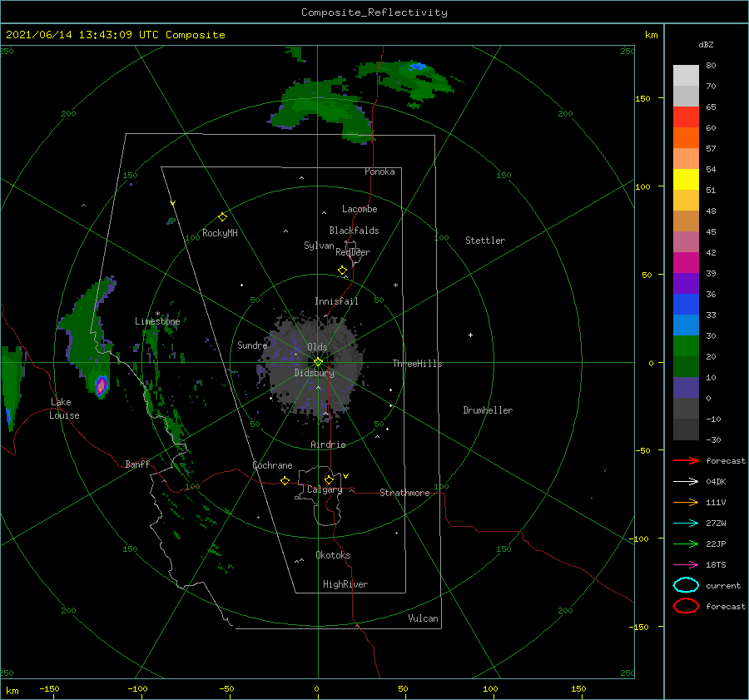
Task: Pick the bright yellow 51-54 dBZ swatch
Action: pos(686,180)
